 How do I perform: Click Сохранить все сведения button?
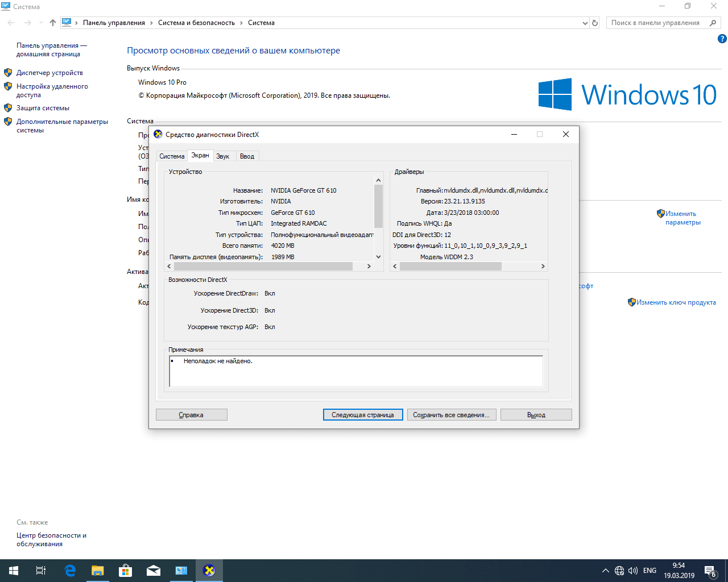451,415
